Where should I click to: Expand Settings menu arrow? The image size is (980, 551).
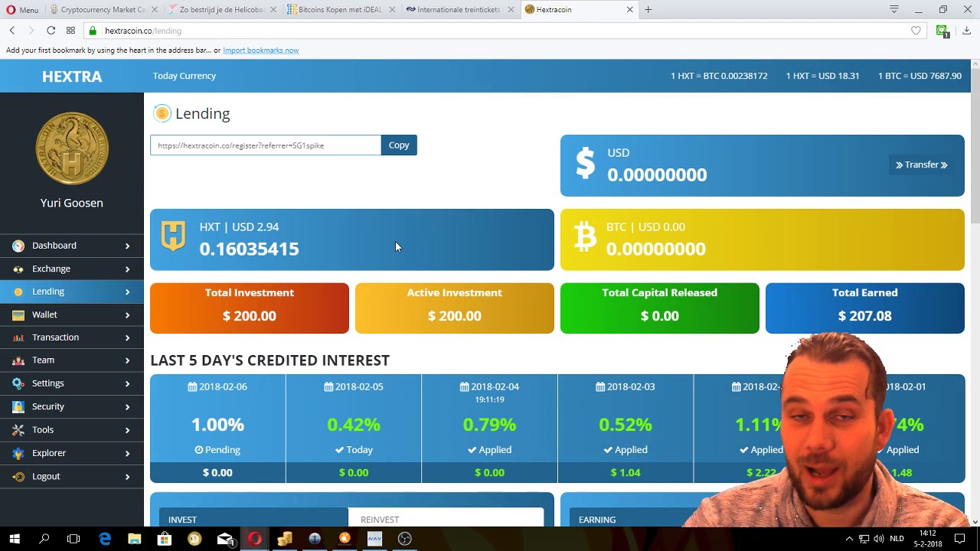[127, 383]
